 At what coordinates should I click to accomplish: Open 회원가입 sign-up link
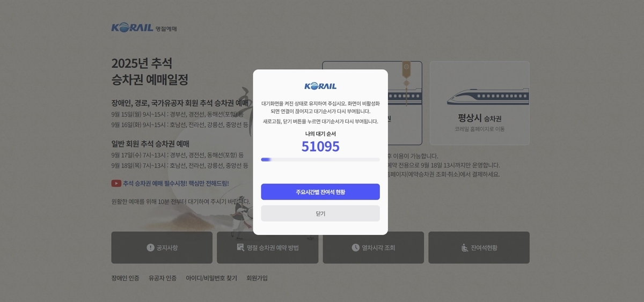point(257,278)
